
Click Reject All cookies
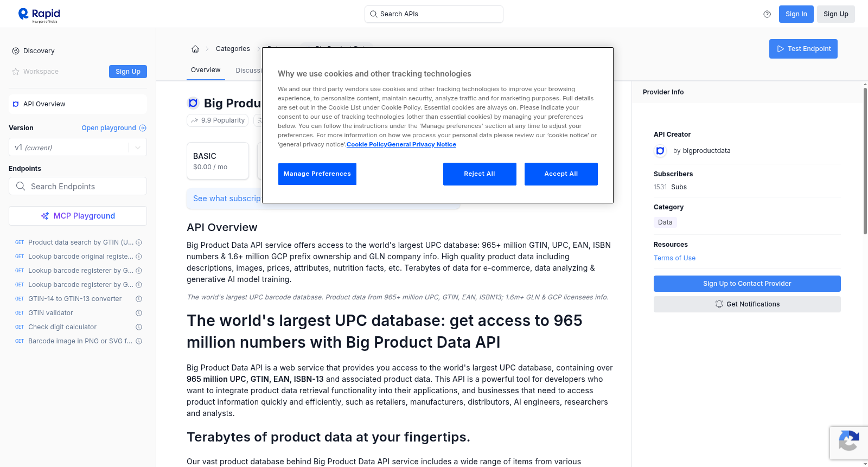pos(480,174)
